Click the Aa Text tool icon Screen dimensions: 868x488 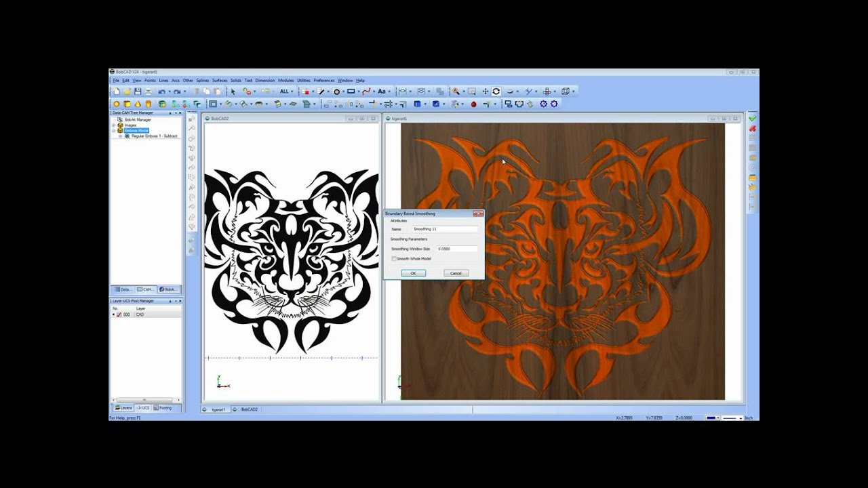point(382,91)
